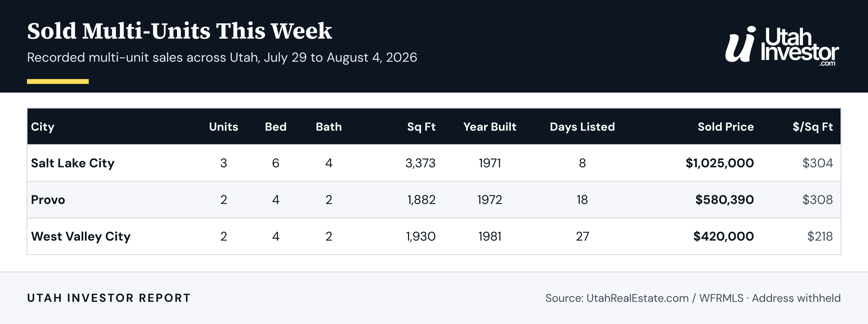Image resolution: width=868 pixels, height=324 pixels.
Task: Click the Sq Ft column header
Action: tap(421, 127)
